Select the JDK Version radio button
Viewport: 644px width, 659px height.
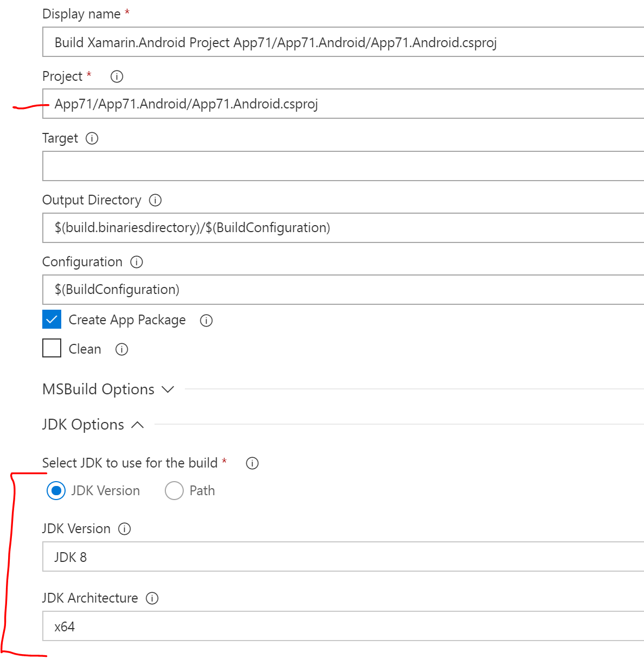pyautogui.click(x=56, y=491)
